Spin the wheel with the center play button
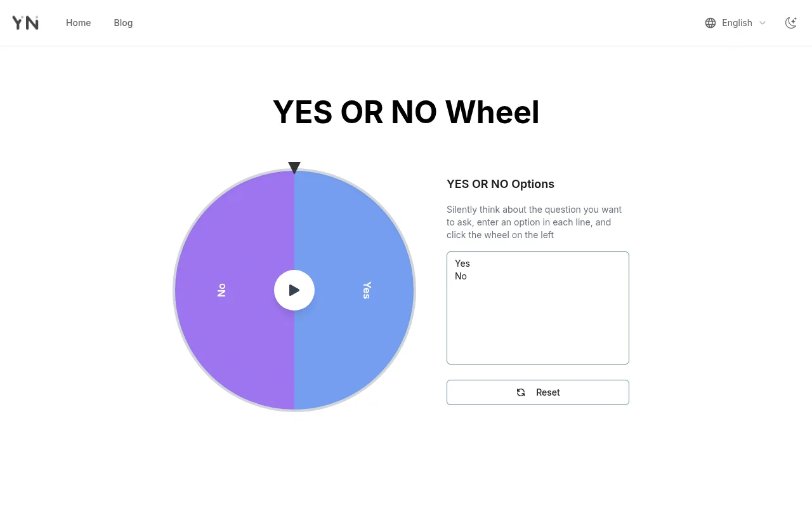This screenshot has height=508, width=812. pos(294,290)
